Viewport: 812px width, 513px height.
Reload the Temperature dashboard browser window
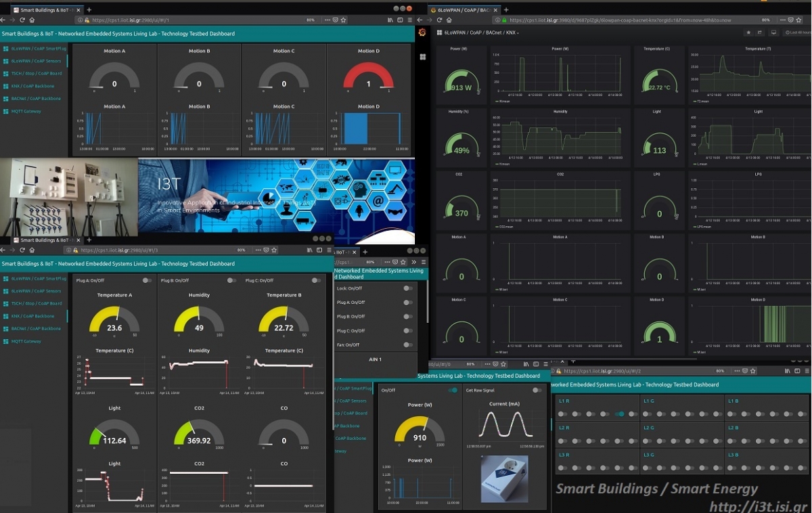[x=22, y=250]
